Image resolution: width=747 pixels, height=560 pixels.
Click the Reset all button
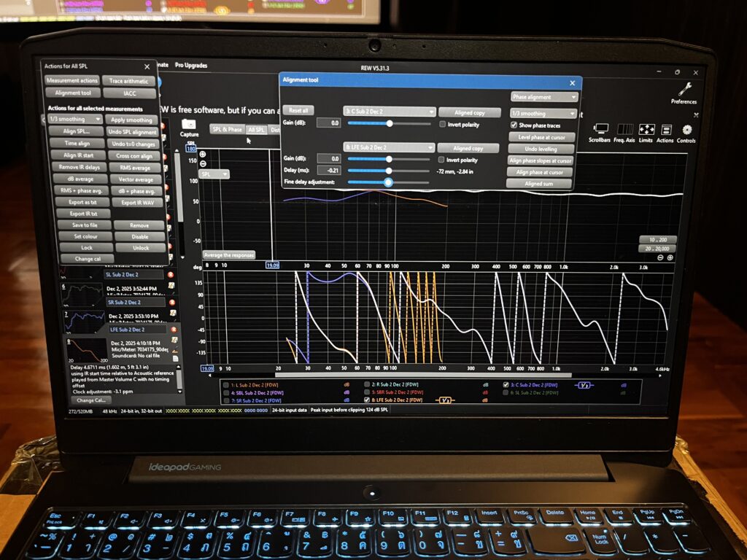tap(298, 111)
